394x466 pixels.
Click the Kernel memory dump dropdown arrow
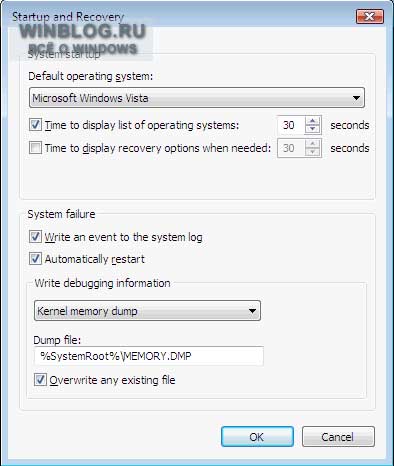pos(252,311)
